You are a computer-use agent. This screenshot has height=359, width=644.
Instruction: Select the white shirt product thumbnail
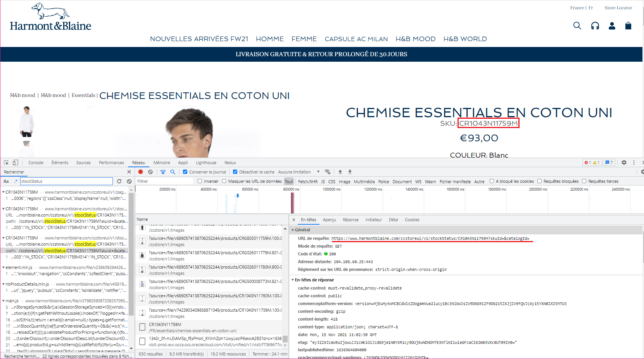pos(26,121)
